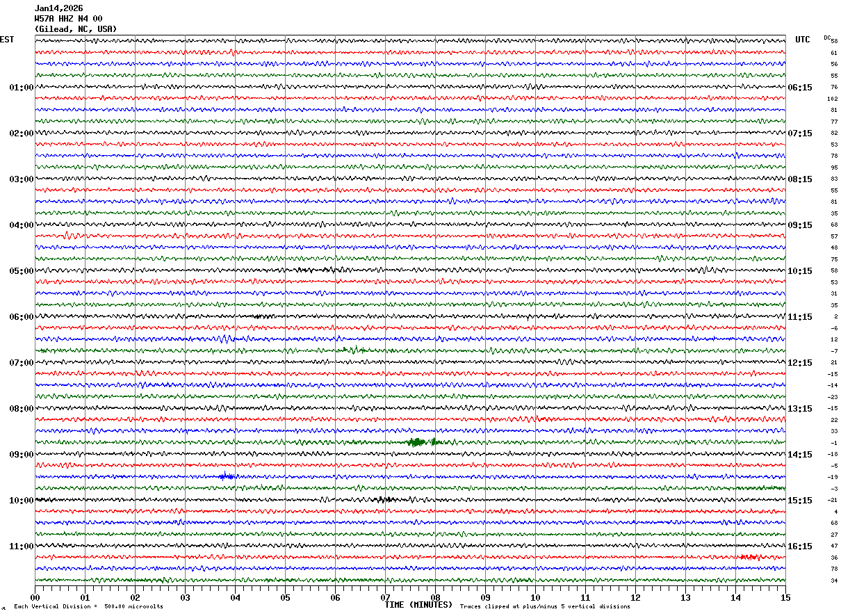Viewport: 841px width, 616px height.
Task: Click the DC offset value 95
Action: 834,168
